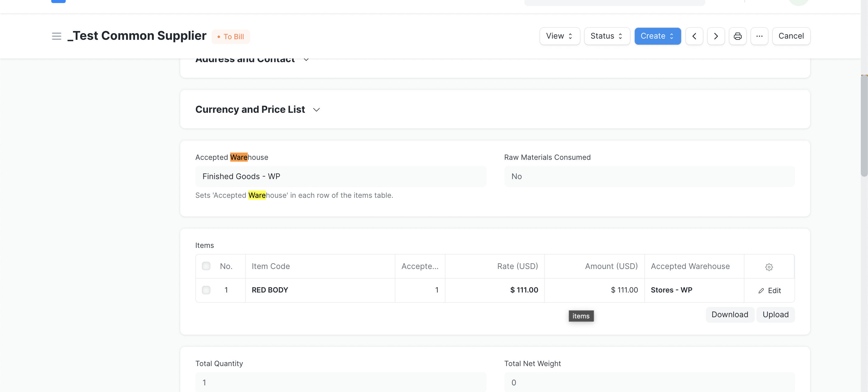Click the Raw Materials Consumed field showing No
The image size is (868, 392).
click(x=649, y=176)
